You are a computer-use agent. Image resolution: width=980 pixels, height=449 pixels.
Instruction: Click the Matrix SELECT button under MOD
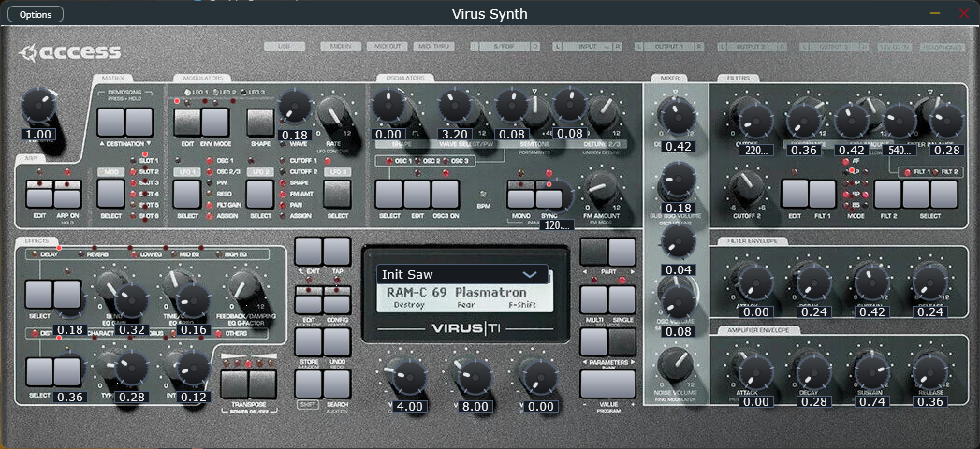[x=110, y=194]
